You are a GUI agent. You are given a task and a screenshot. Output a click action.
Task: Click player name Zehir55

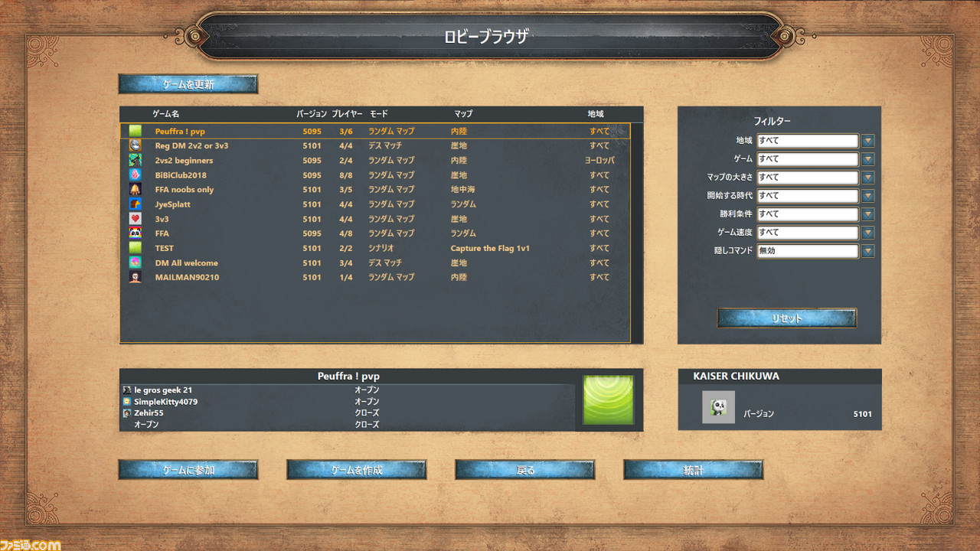[x=149, y=413]
